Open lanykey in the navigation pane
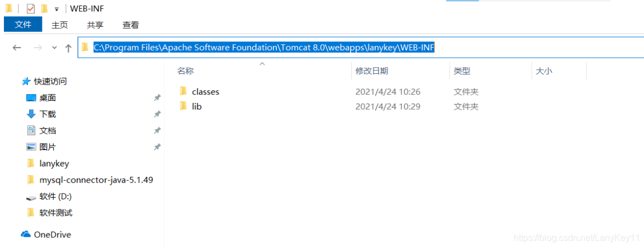This screenshot has height=248, width=644. pos(54,163)
